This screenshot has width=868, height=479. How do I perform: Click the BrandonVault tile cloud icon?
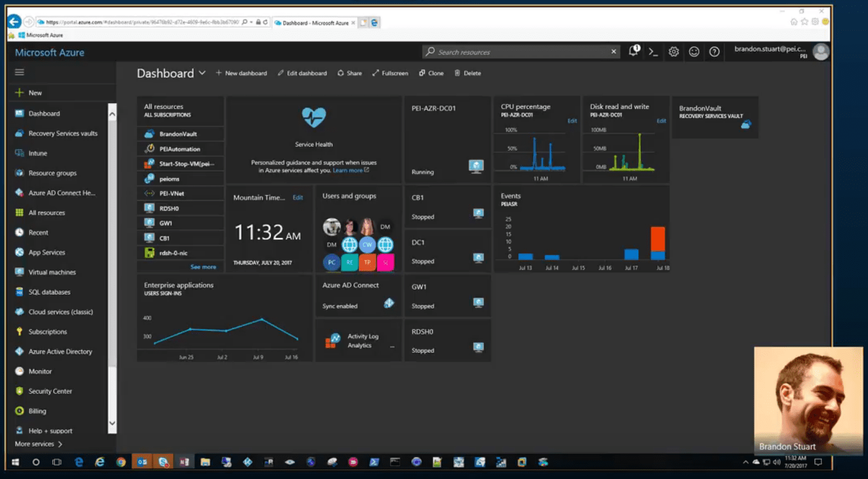pyautogui.click(x=746, y=125)
